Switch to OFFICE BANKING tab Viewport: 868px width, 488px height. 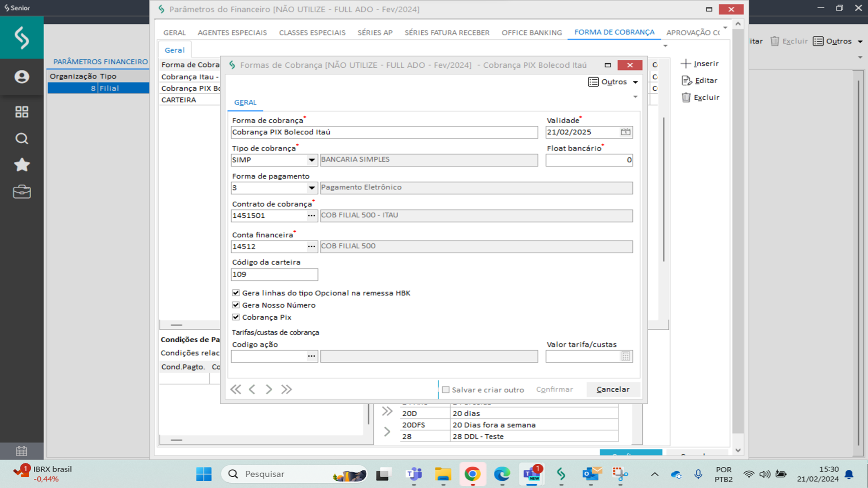tap(531, 33)
